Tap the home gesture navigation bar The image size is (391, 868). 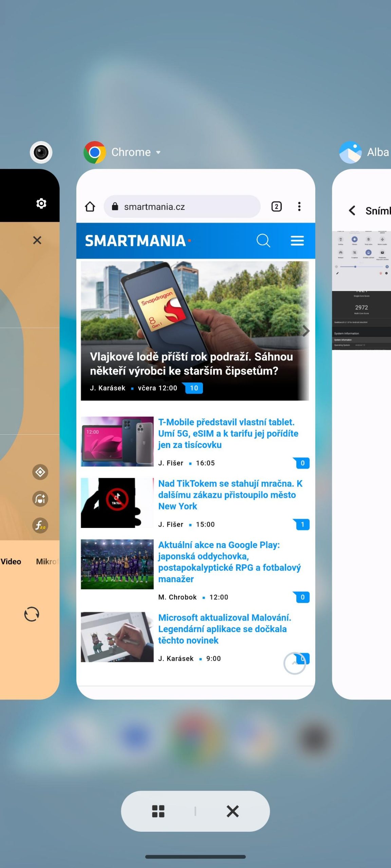(x=195, y=857)
